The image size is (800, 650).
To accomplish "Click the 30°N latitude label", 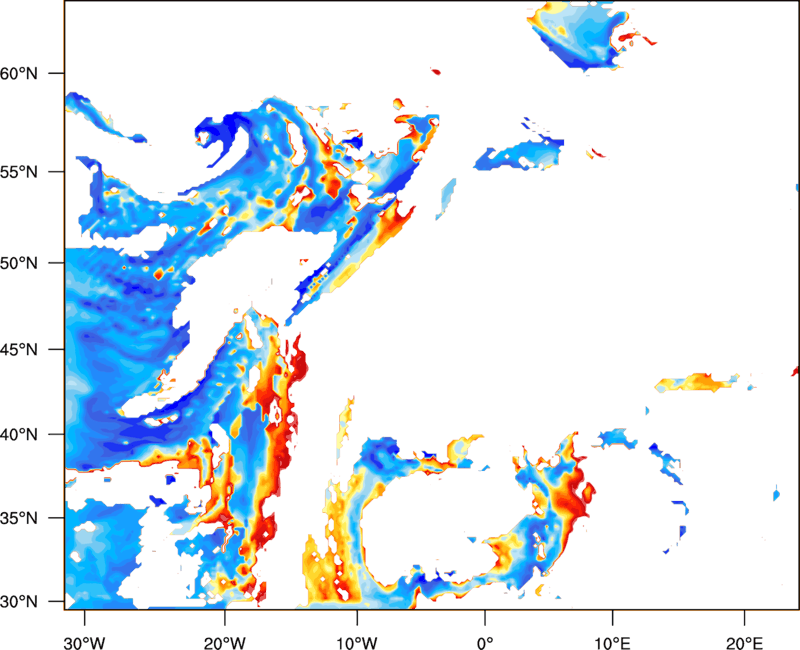I will [19, 602].
